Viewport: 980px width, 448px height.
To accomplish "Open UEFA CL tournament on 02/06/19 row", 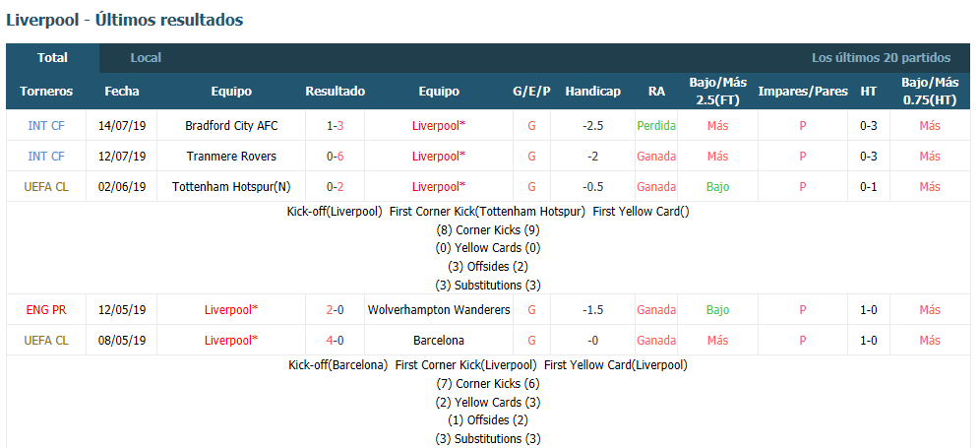I will click(x=46, y=186).
